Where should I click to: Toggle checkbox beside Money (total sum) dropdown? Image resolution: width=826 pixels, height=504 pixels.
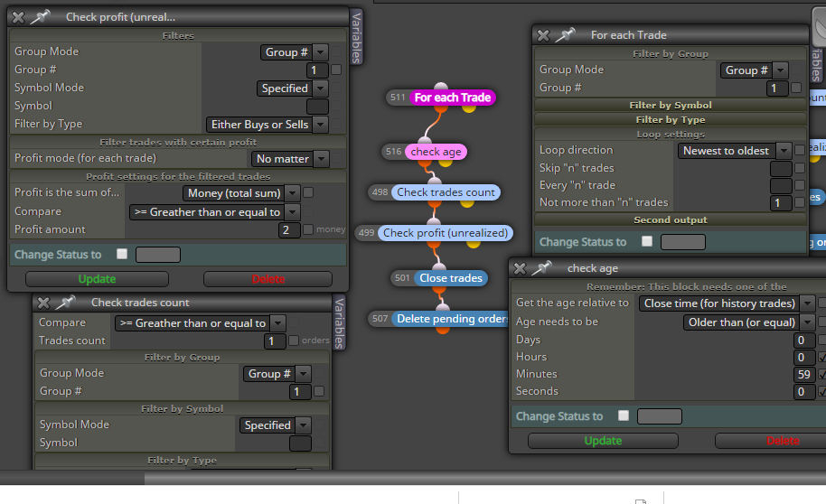(309, 192)
